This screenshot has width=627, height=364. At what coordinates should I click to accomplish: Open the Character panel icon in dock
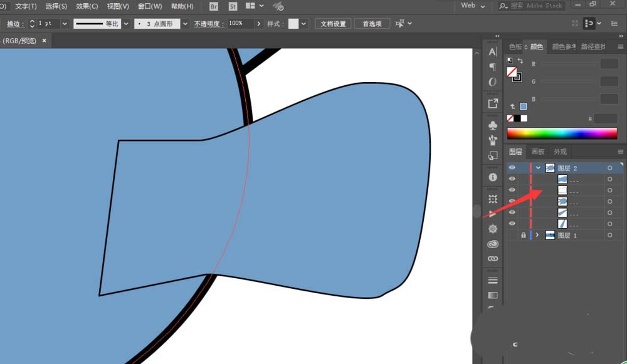pos(493,51)
